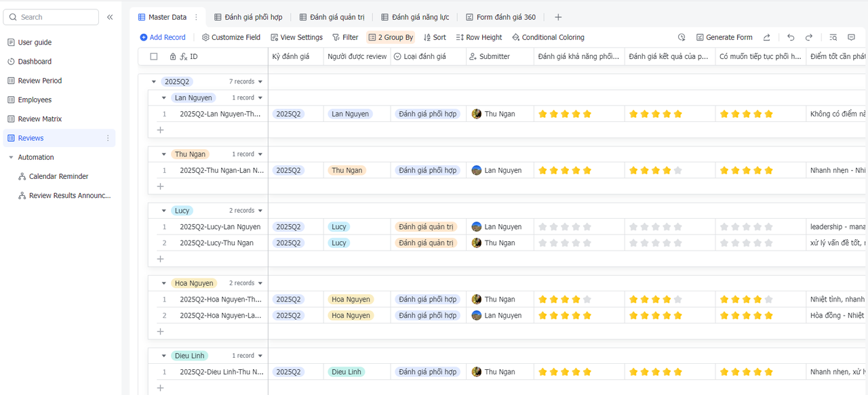
Task: Click the redo arrow icon
Action: click(808, 37)
